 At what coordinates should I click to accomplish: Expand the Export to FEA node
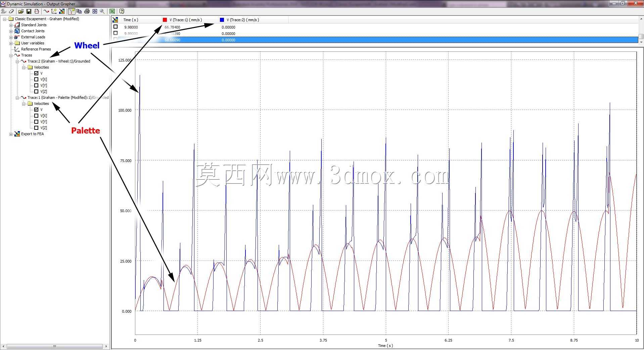tap(11, 134)
